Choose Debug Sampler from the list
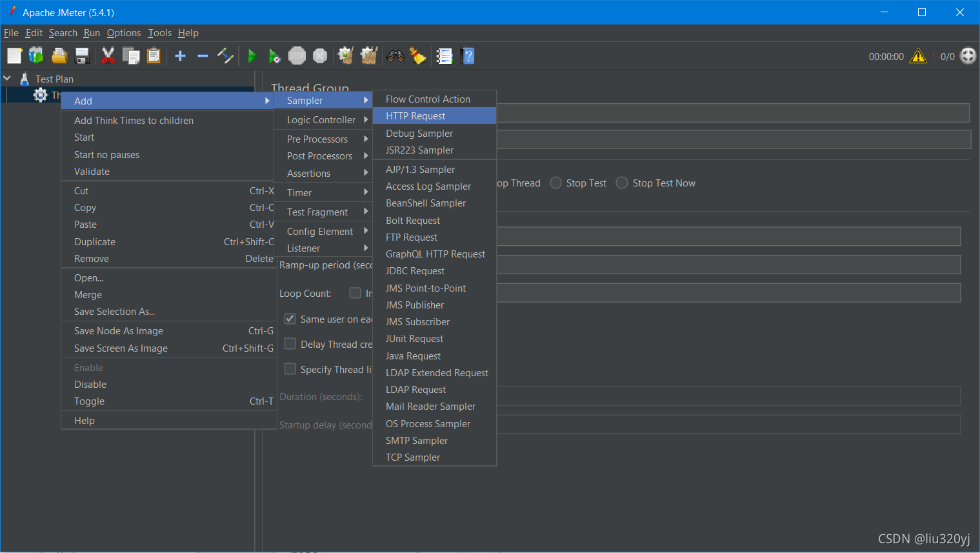The height and width of the screenshot is (553, 980). (435, 134)
